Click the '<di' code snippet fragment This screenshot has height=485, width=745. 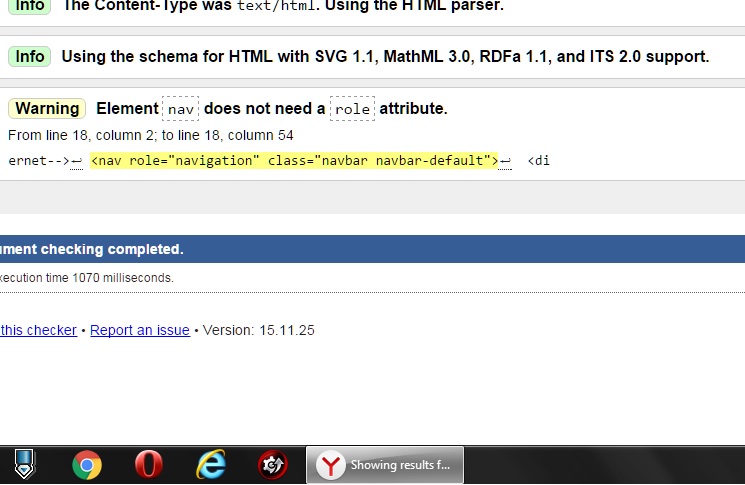[x=538, y=161]
